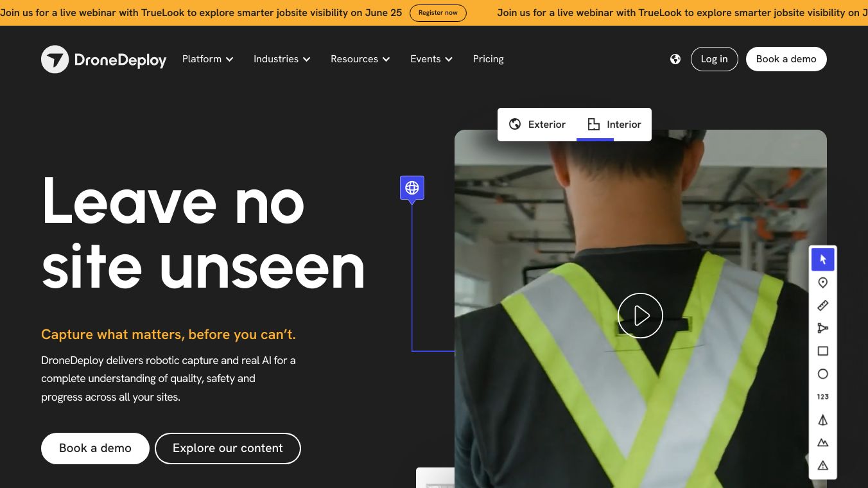868x488 pixels.
Task: Open the Events dropdown menu
Action: point(431,59)
